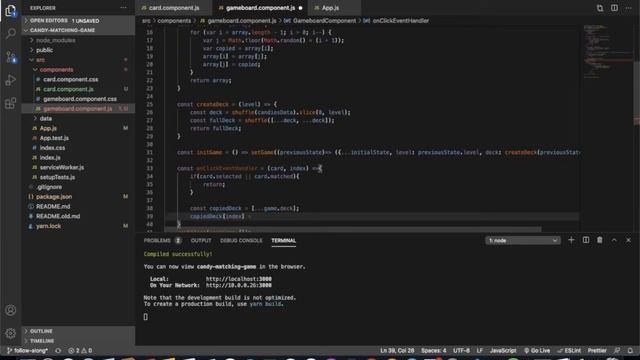Click the Go Live server button
The width and height of the screenshot is (640, 360).
[537, 351]
